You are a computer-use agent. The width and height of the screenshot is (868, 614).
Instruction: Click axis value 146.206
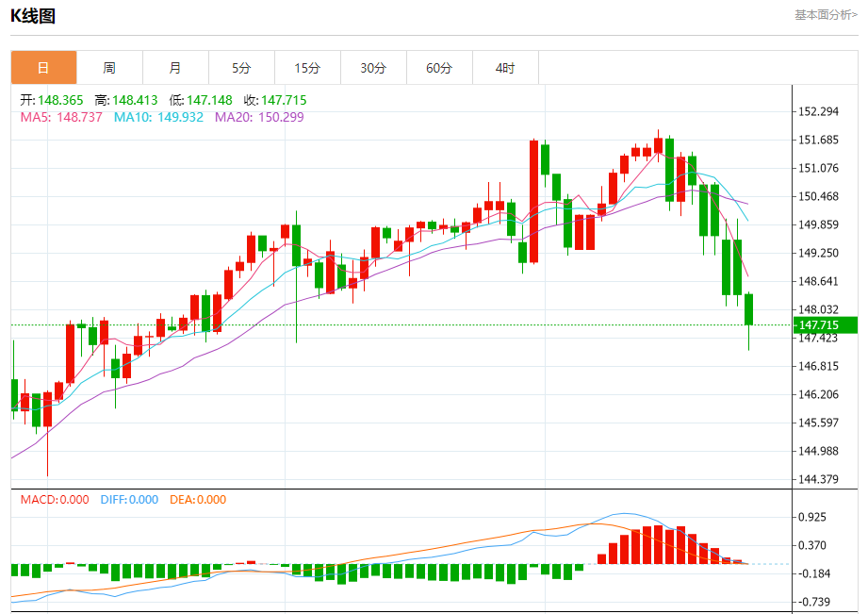click(818, 394)
